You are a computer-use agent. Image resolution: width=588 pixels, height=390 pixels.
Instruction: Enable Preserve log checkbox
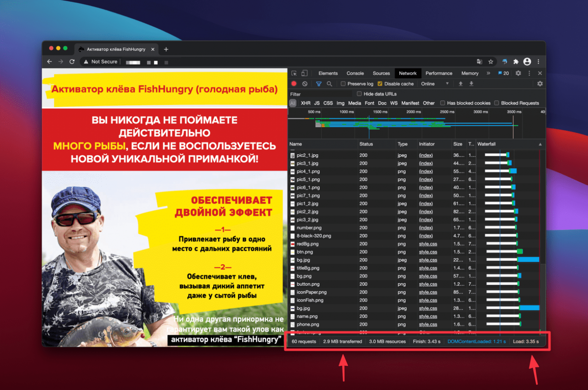pos(343,84)
